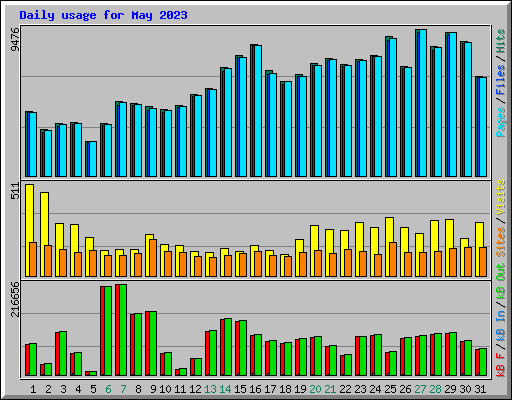Viewport: 512px width, 400px height.
Task: Click the 9476 hits axis value
Action: 15,40
